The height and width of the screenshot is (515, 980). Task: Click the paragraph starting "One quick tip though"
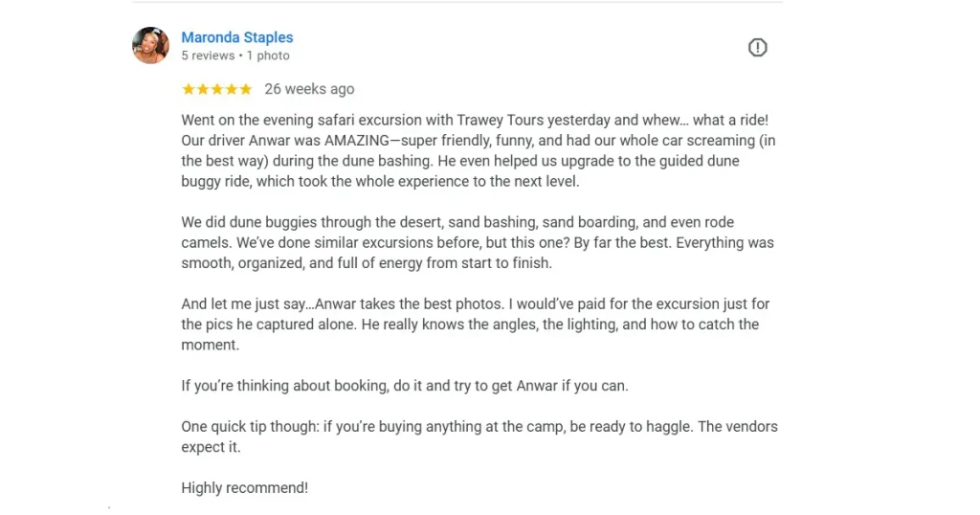point(479,437)
